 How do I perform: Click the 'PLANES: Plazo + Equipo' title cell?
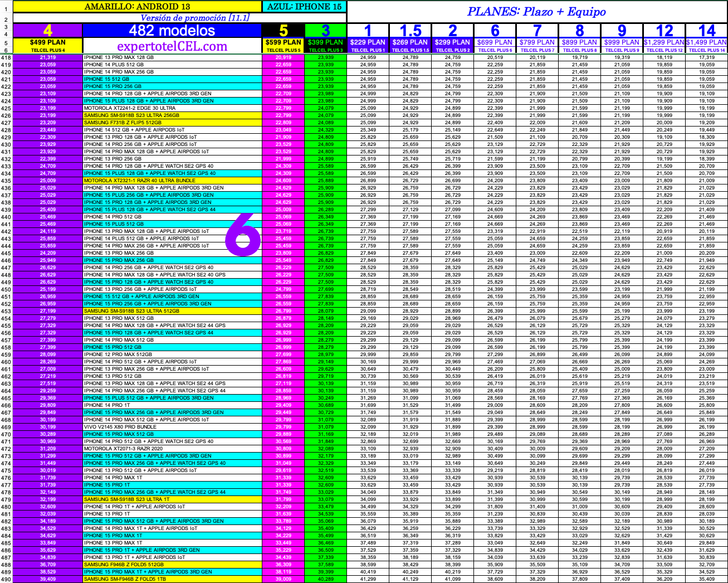point(537,12)
